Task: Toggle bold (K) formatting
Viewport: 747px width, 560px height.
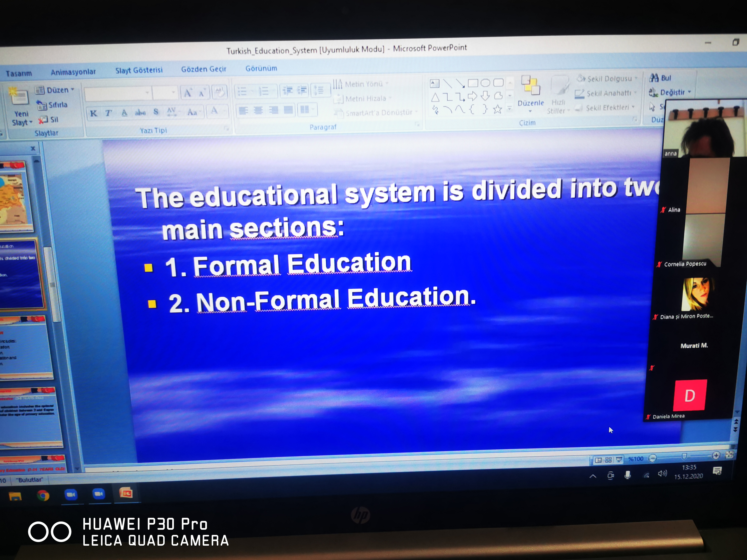Action: pyautogui.click(x=94, y=113)
